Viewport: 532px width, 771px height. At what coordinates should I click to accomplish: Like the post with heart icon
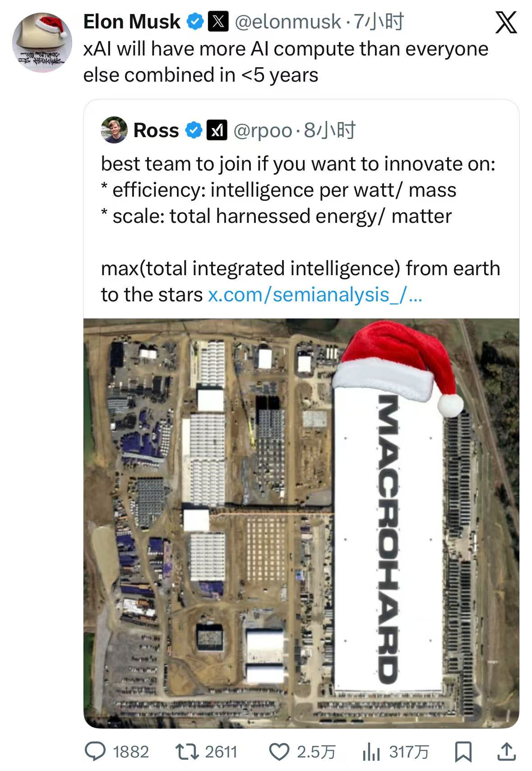pyautogui.click(x=279, y=751)
